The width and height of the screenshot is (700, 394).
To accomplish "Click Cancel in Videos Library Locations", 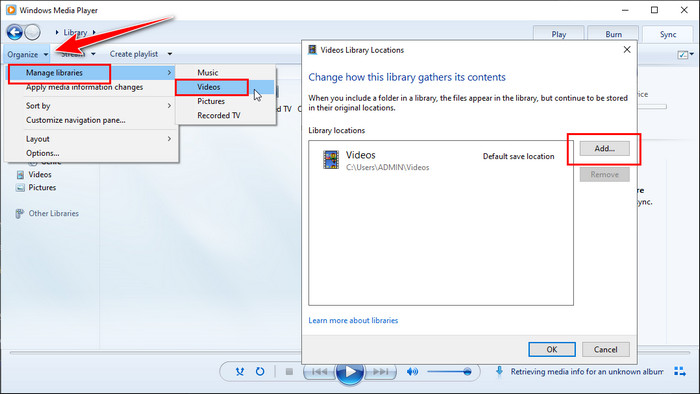I will point(605,349).
